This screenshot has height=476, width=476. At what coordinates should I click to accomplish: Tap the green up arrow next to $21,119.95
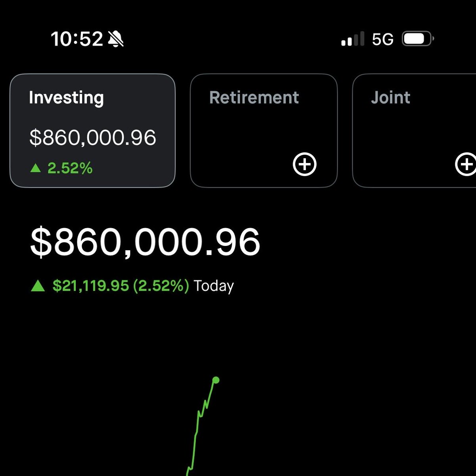click(38, 286)
